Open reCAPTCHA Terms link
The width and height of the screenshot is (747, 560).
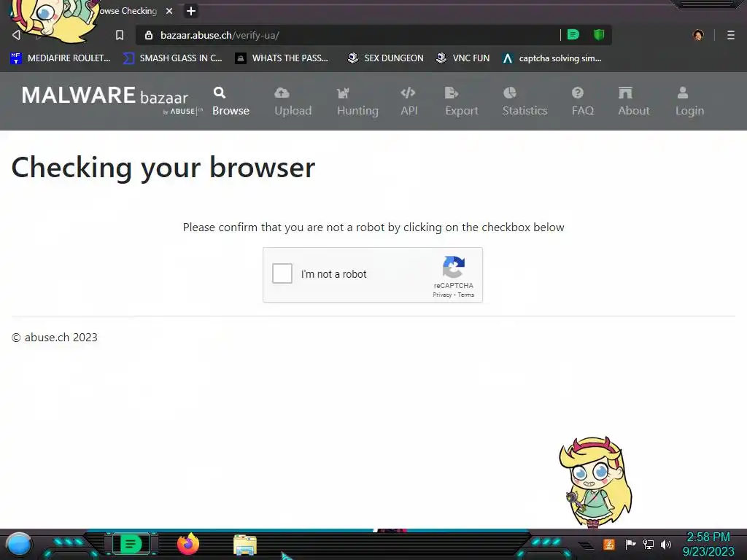pos(466,295)
